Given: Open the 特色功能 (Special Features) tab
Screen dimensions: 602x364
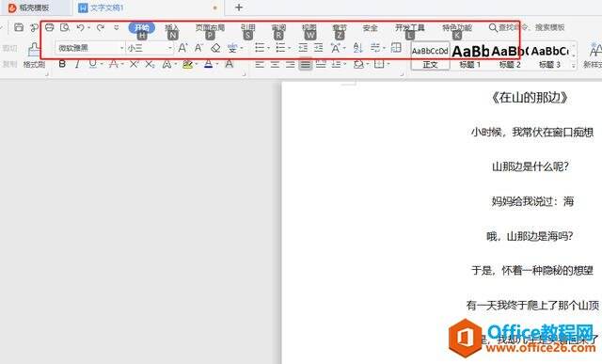Looking at the screenshot, I should pyautogui.click(x=457, y=27).
